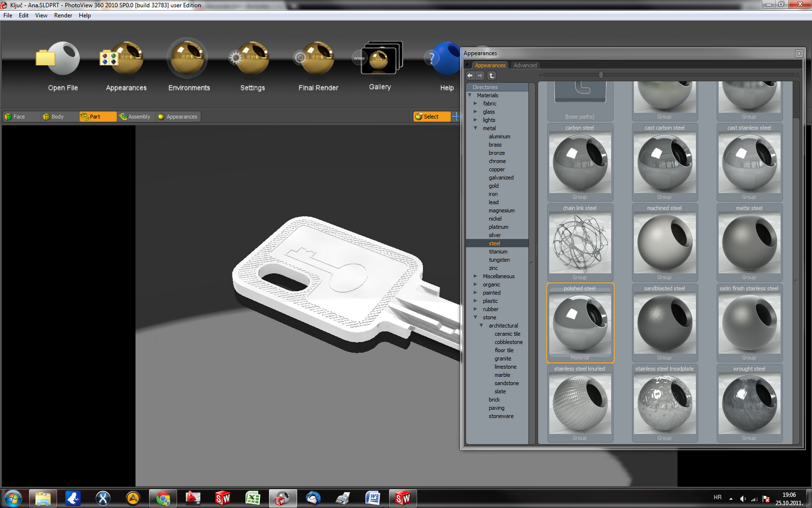
Task: Collapse the metal materials category
Action: pos(475,128)
